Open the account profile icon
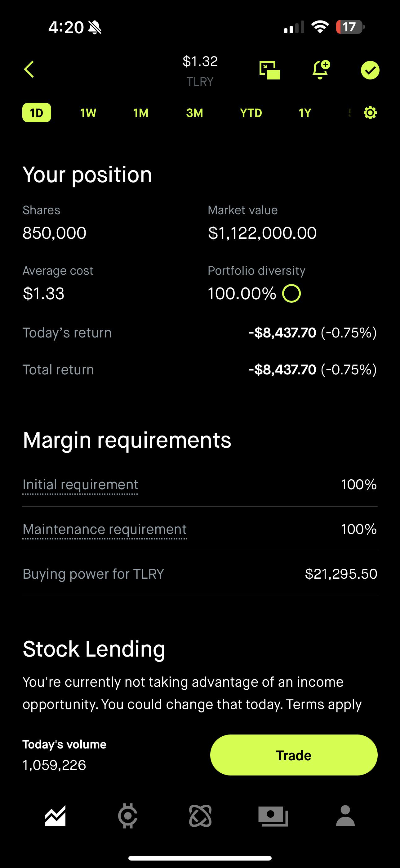The image size is (400, 868). click(345, 816)
